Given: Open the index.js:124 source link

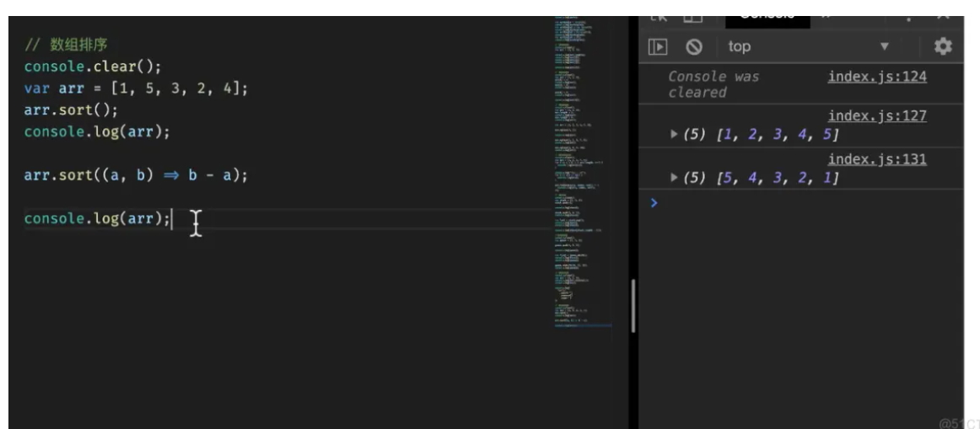Looking at the screenshot, I should click(877, 77).
